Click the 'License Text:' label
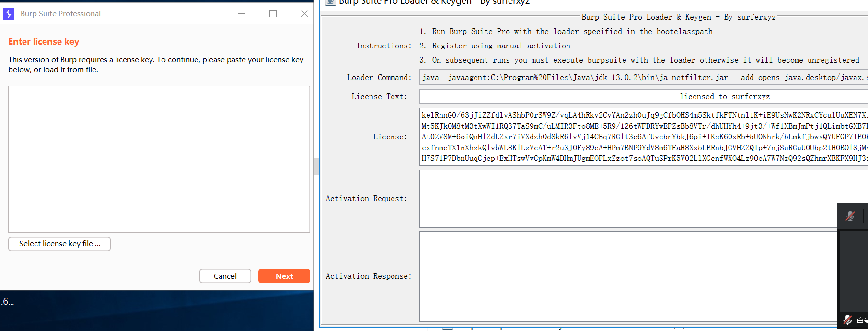 (x=380, y=97)
